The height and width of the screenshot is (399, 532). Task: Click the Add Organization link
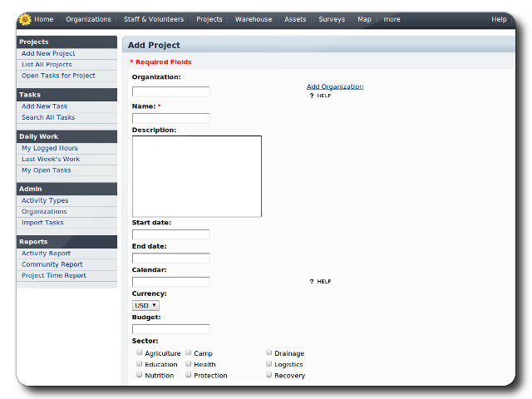[334, 86]
